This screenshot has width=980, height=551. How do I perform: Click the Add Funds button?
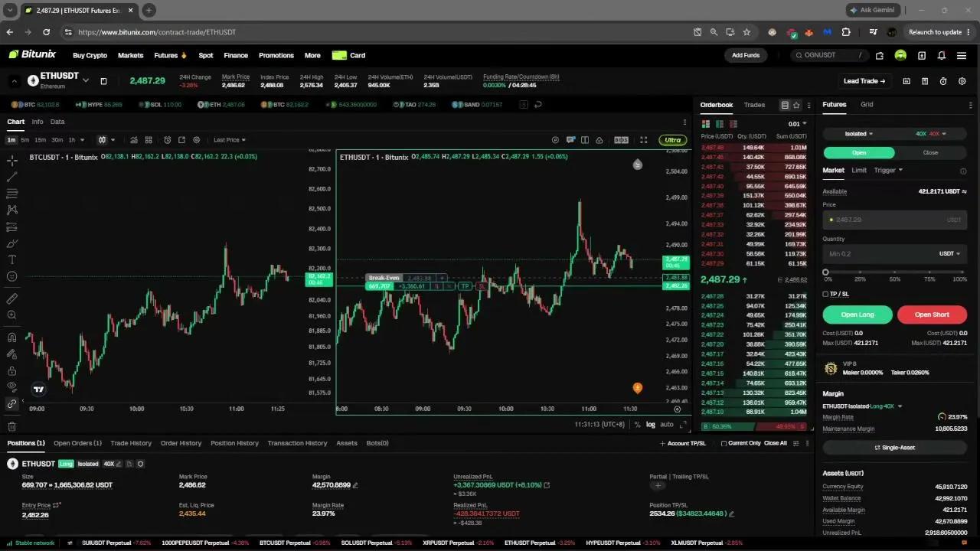pos(746,55)
